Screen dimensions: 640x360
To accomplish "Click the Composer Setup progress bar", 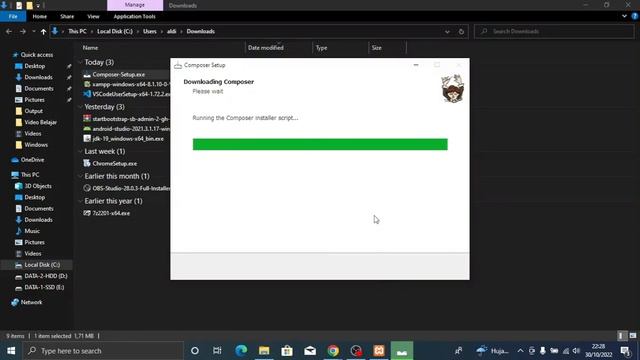I will (x=320, y=144).
